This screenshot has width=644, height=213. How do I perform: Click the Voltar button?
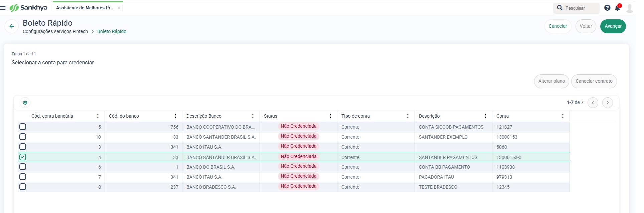click(586, 26)
